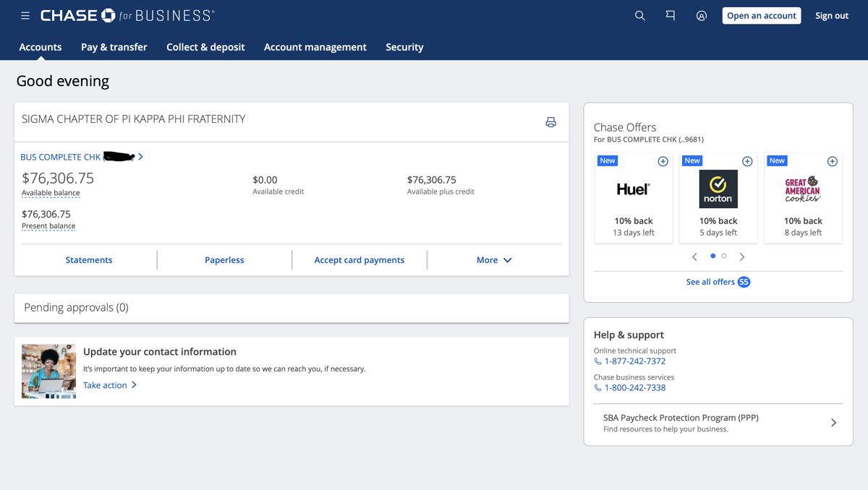Open the Account management tab

(x=315, y=47)
